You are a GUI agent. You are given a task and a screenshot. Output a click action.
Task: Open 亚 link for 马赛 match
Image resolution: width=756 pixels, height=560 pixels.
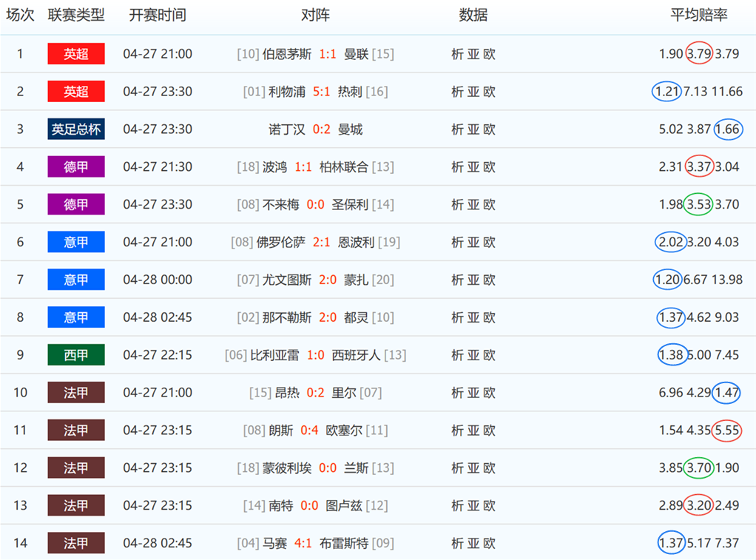tap(473, 543)
